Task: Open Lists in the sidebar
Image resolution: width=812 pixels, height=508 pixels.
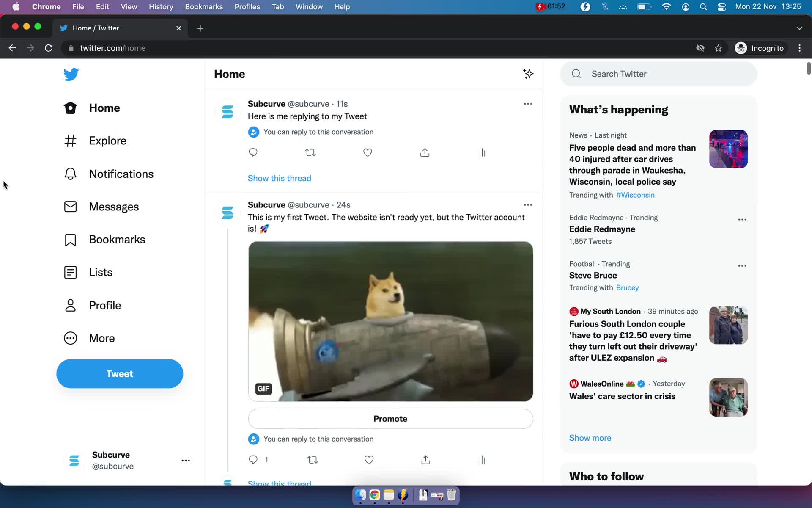Action: coord(88,272)
